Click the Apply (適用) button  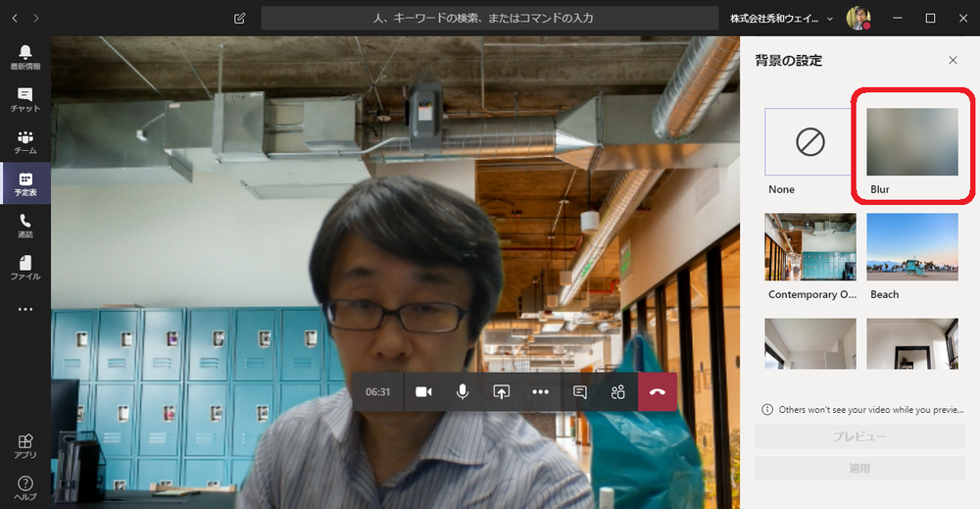859,468
